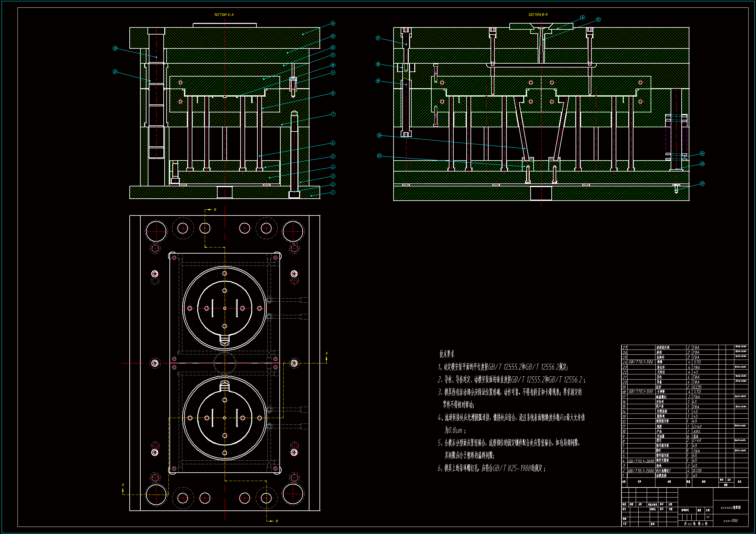Click the GB/T70.1-500 code in row 24

[641, 362]
